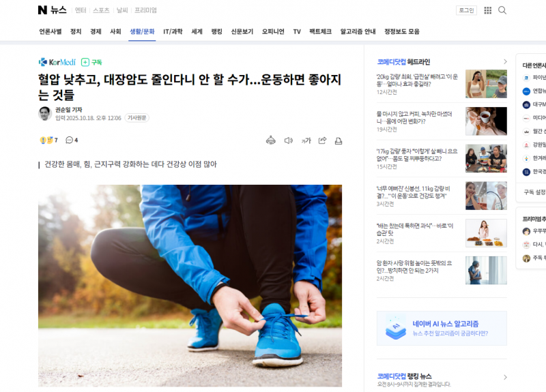The width and height of the screenshot is (546, 392).
Task: Click the KorMedi publisher logo
Action: click(57, 62)
